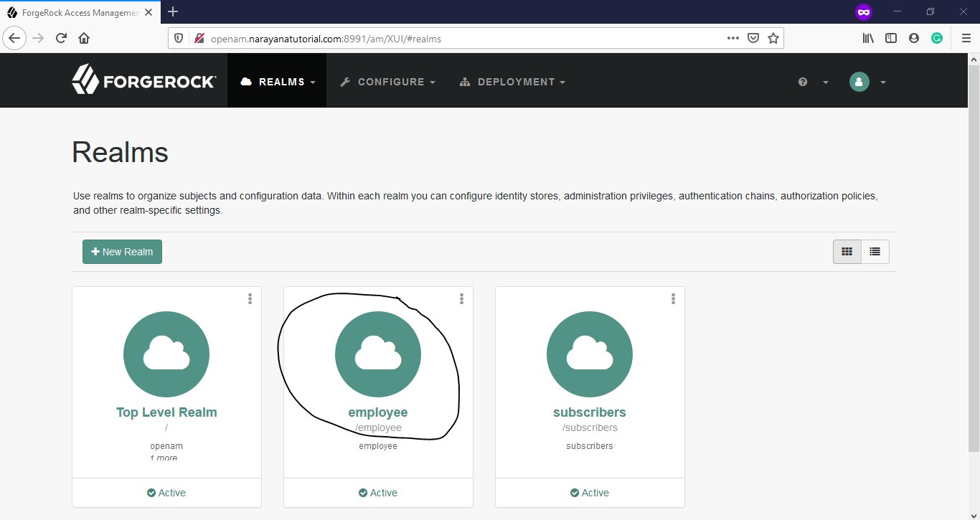This screenshot has width=980, height=520.
Task: Click Active status on employee card
Action: (378, 493)
